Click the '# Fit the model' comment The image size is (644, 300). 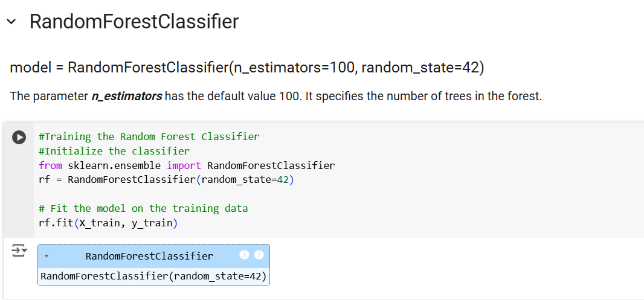[143, 208]
